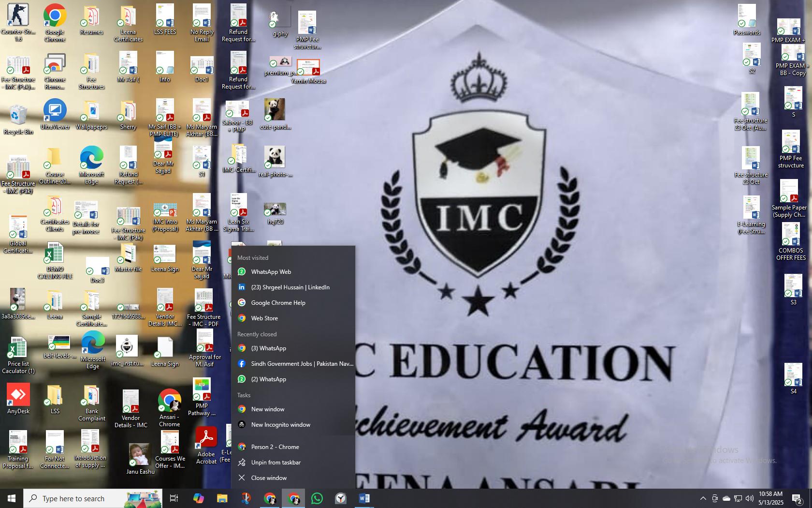
Task: Select the AnyDesk desktop shortcut
Action: (18, 399)
